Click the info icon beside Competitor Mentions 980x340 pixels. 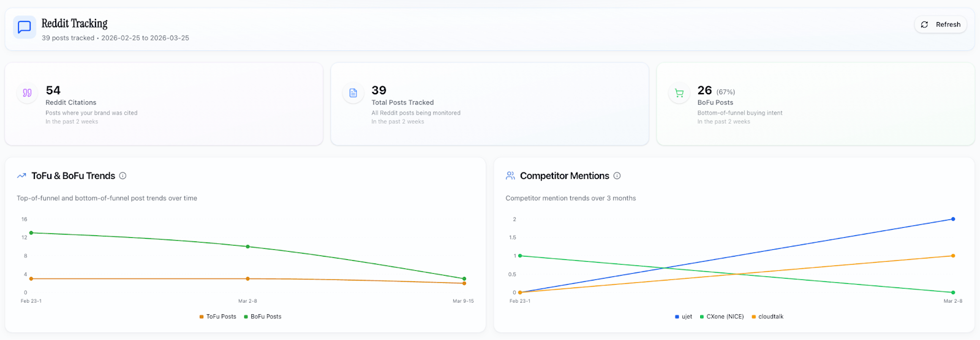pos(617,176)
